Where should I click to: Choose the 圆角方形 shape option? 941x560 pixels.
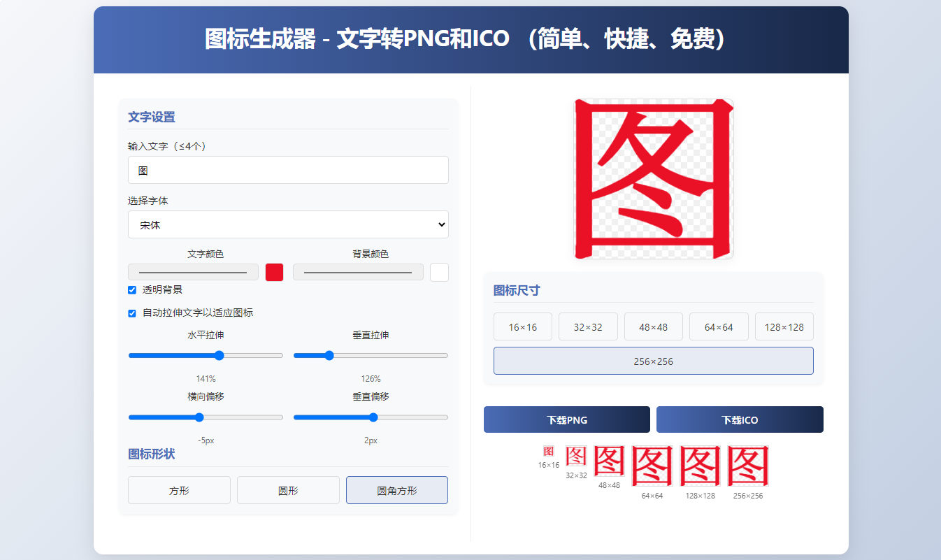click(x=396, y=490)
